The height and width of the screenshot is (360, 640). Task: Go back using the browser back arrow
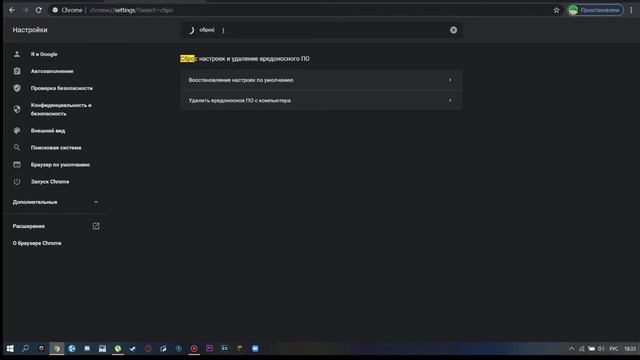click(x=12, y=10)
